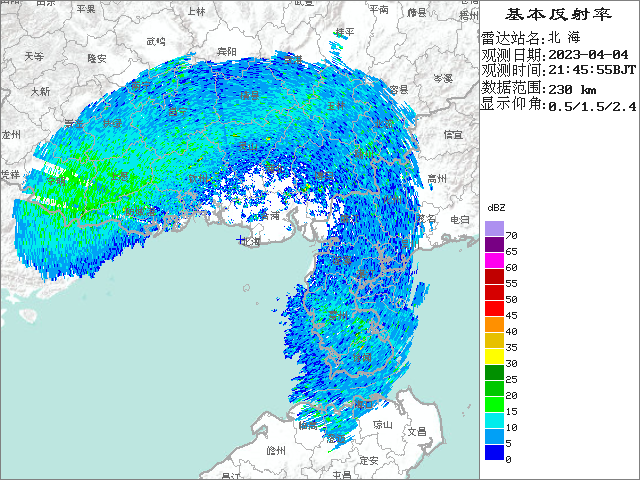Click the 北海 city label on the map
The width and height of the screenshot is (640, 480).
pos(251,242)
